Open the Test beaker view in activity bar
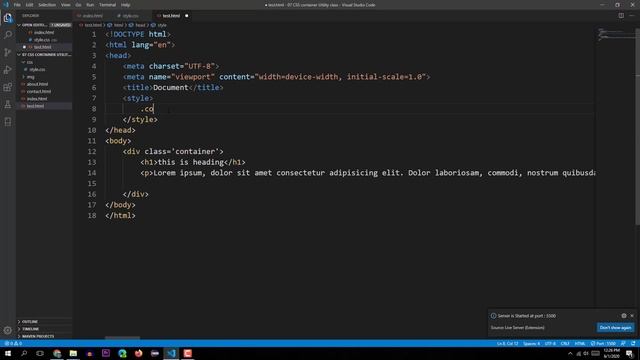Screen dimensions: 640x360 coord(8,104)
